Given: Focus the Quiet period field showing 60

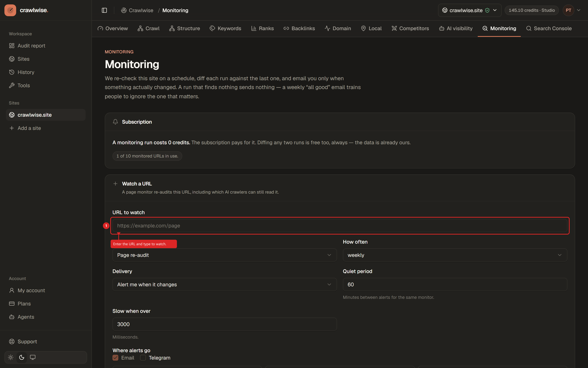Looking at the screenshot, I should pos(455,284).
